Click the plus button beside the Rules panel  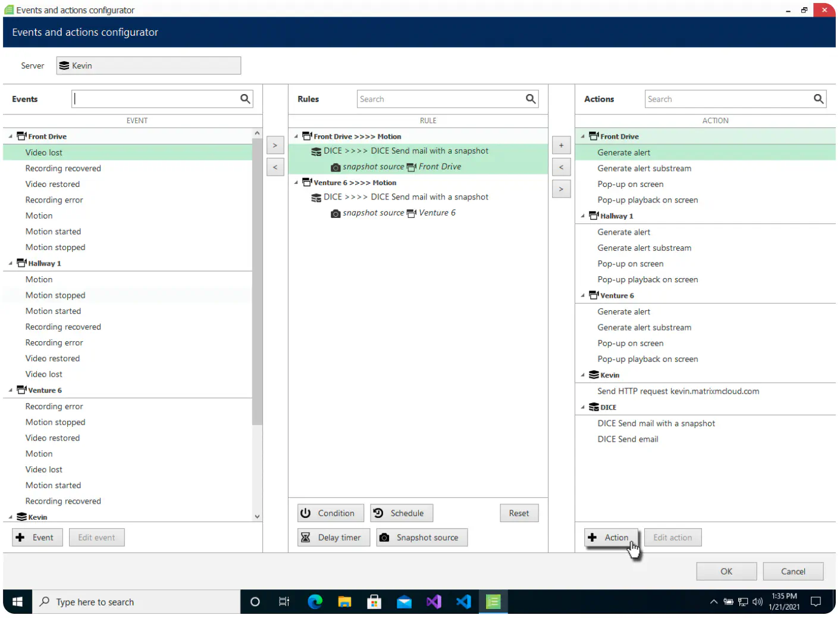pyautogui.click(x=561, y=145)
